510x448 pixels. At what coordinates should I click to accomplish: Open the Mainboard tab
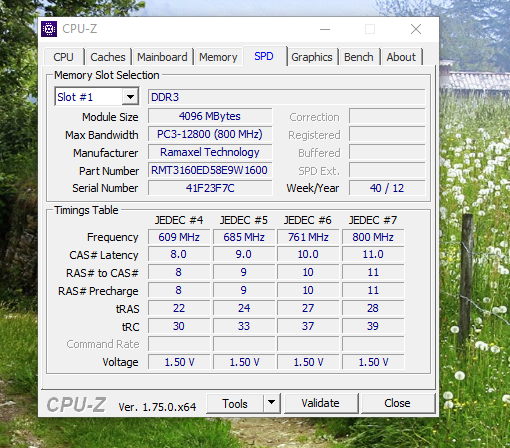tap(162, 57)
